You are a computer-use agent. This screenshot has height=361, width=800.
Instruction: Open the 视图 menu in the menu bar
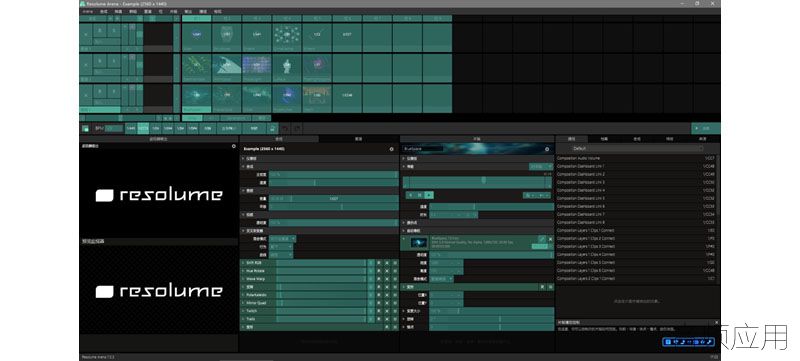pos(218,11)
